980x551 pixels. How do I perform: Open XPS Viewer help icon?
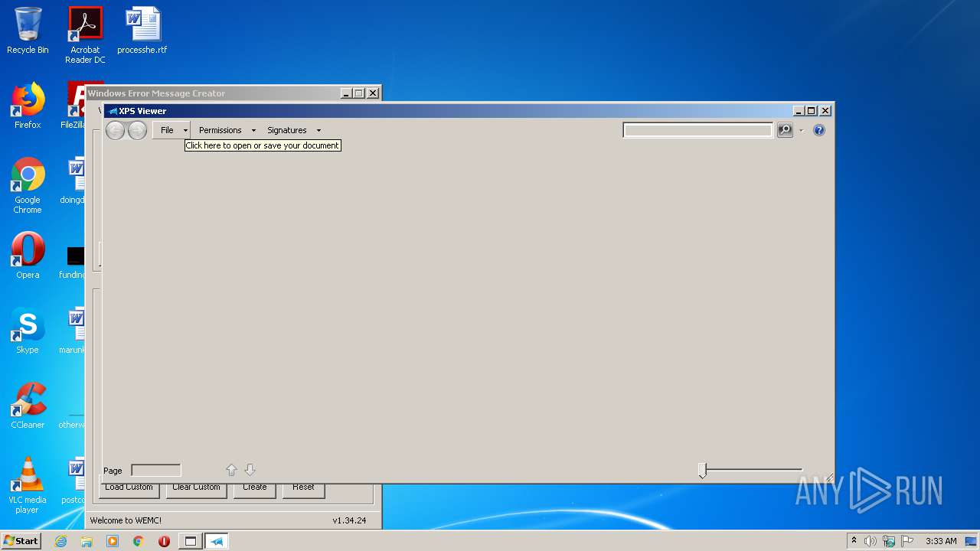coord(818,130)
